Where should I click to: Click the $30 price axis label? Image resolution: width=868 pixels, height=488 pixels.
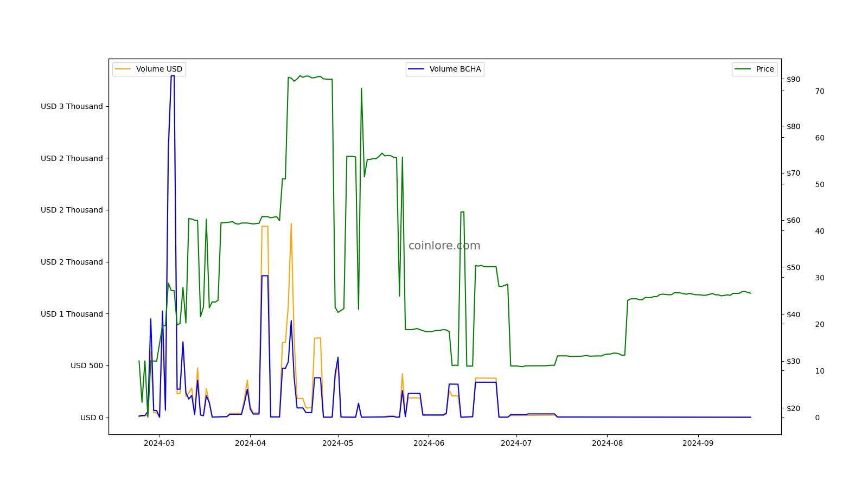tap(793, 361)
